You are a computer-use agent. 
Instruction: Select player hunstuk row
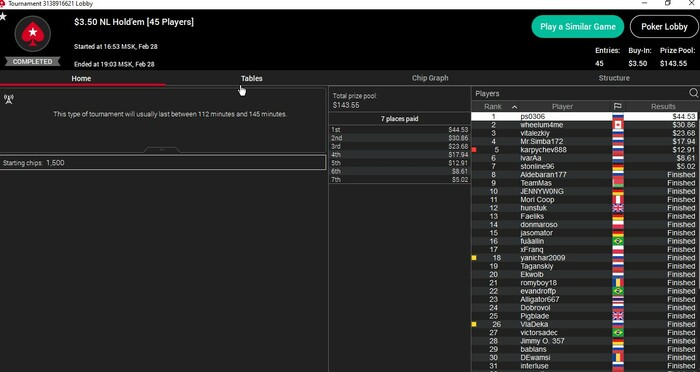(584, 208)
